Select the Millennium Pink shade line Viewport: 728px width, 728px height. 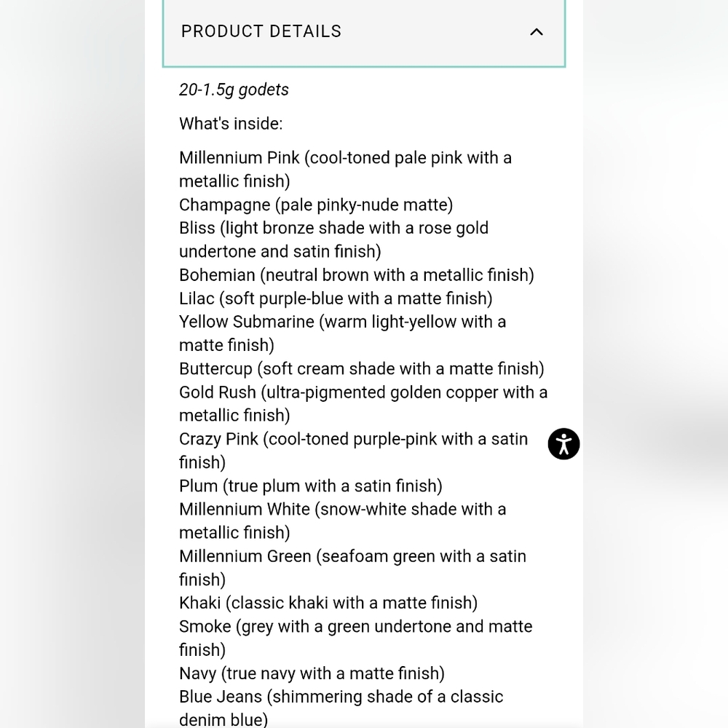[x=345, y=170]
